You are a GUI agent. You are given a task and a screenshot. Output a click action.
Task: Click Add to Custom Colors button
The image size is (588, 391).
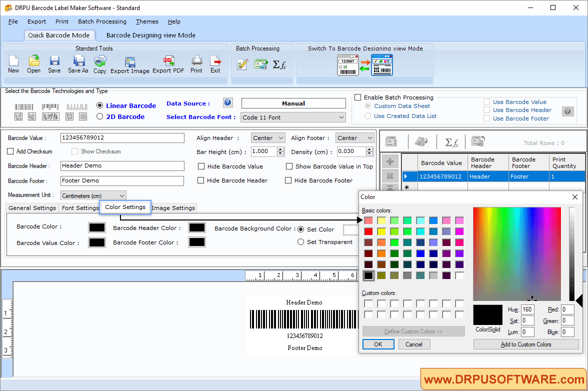point(526,344)
